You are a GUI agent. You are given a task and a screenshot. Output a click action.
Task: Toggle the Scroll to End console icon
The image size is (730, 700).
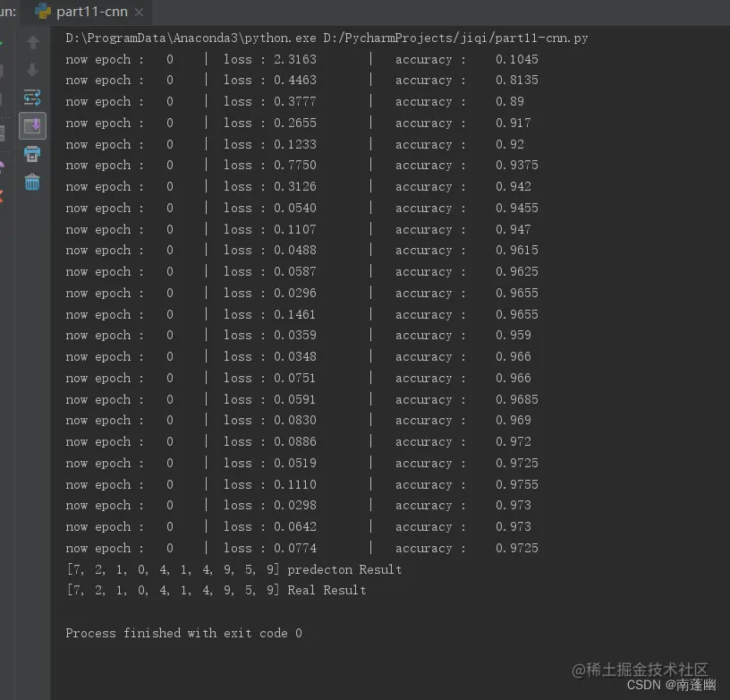(x=32, y=125)
